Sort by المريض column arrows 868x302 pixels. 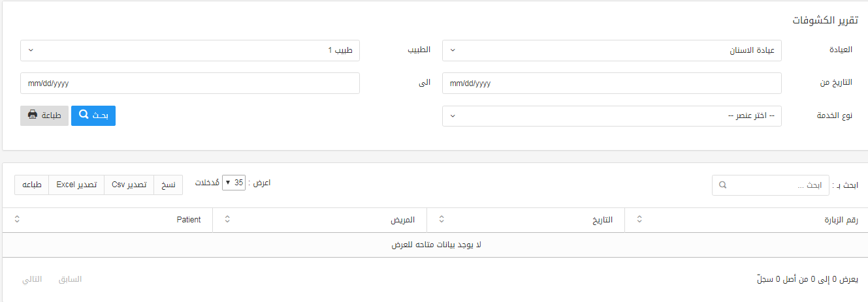pos(227,220)
